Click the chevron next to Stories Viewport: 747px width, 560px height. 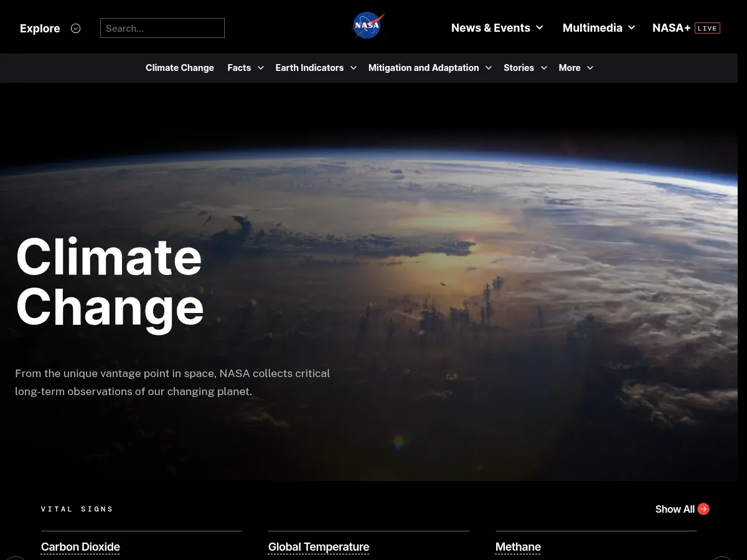[x=543, y=68]
